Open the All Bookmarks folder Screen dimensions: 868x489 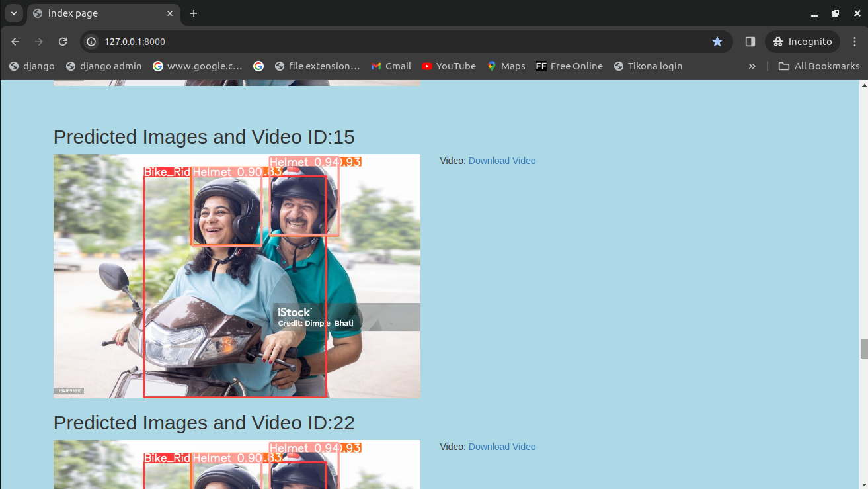point(819,66)
